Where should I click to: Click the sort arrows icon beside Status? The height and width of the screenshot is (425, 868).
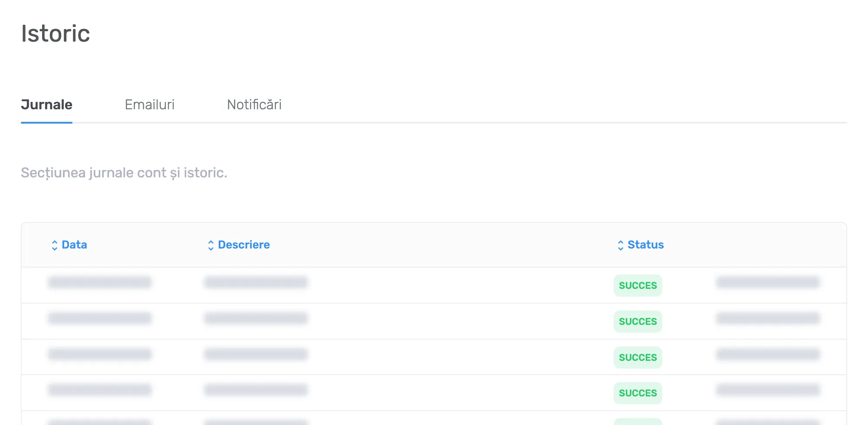[620, 245]
